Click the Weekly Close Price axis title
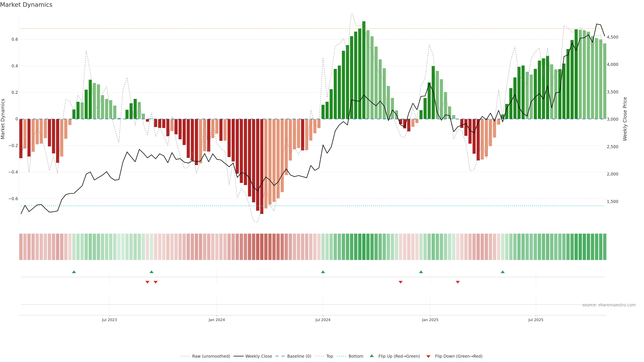The image size is (644, 362). [625, 119]
